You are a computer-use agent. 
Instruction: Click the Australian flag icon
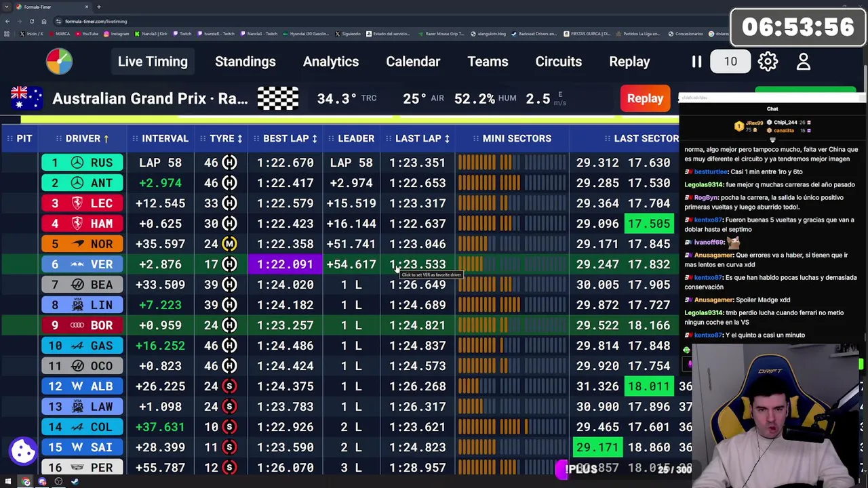27,98
